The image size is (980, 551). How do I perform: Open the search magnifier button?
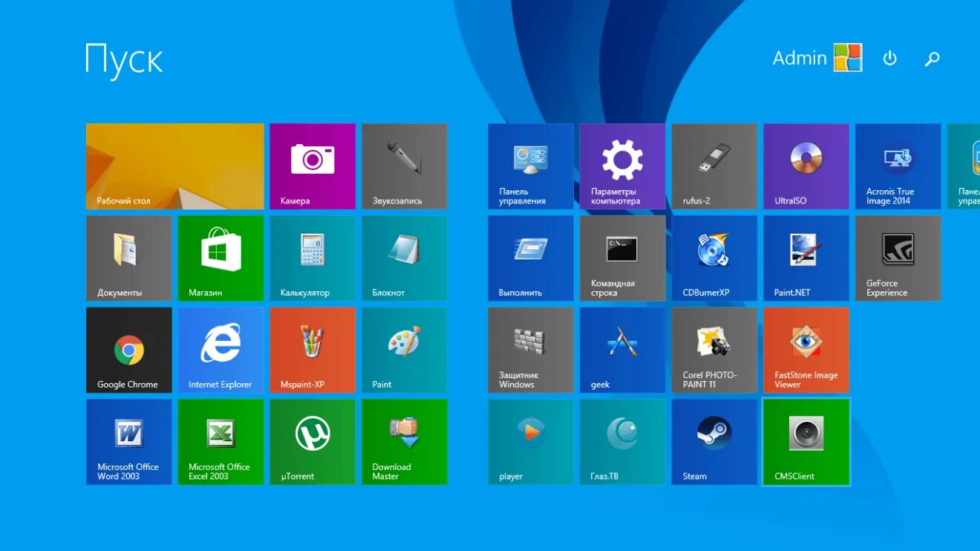(x=932, y=58)
